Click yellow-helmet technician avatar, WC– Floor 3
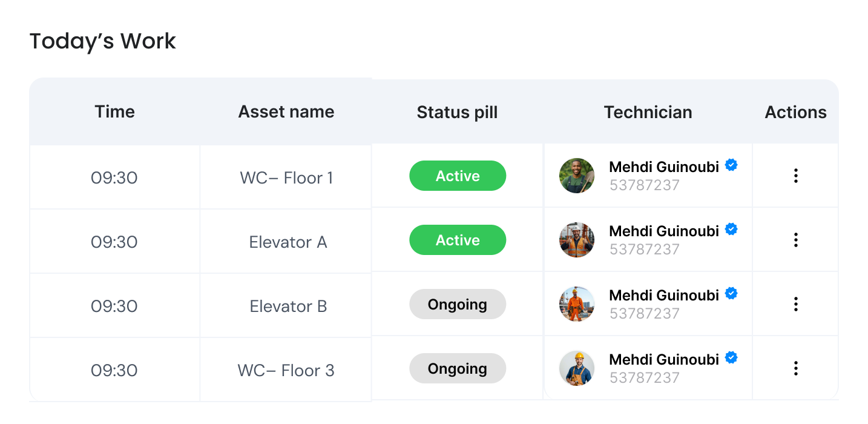This screenshot has height=424, width=868. click(577, 368)
